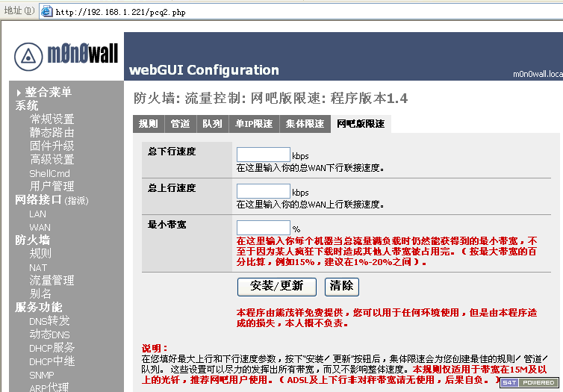The height and width of the screenshot is (392, 563).
Task: Focus the 总下行速度 kbps input field
Action: [263, 155]
